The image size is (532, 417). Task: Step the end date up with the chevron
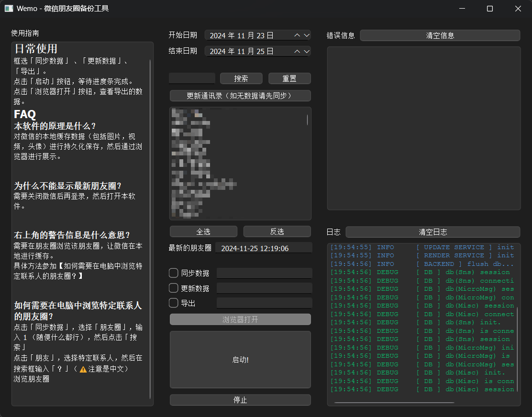(x=297, y=51)
